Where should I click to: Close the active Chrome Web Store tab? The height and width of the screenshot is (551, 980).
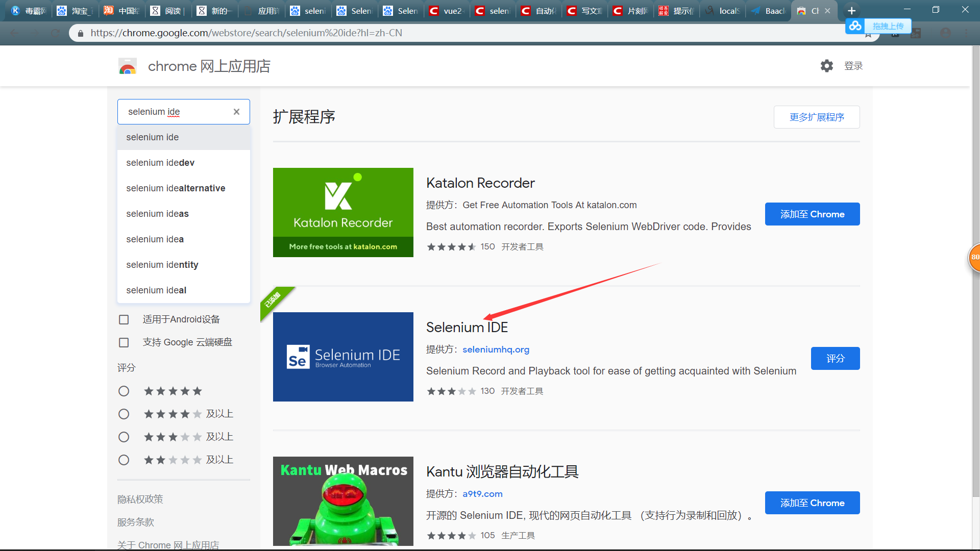827,11
